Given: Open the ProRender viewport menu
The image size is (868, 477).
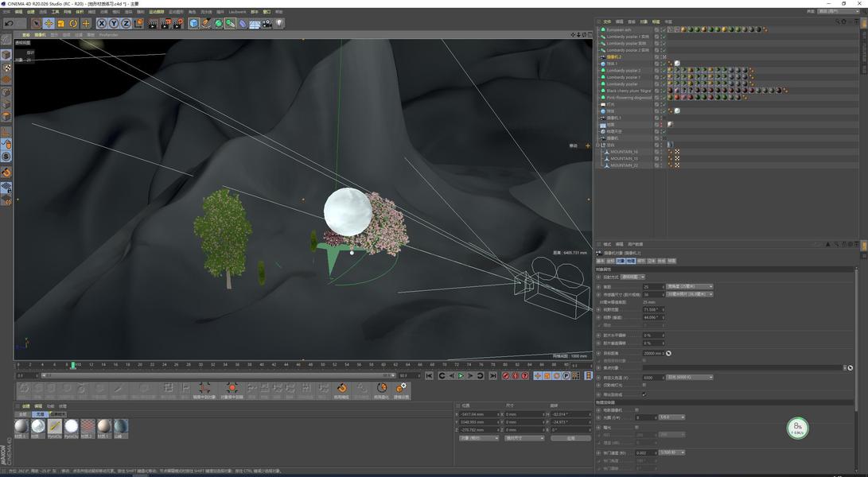Looking at the screenshot, I should [108, 35].
